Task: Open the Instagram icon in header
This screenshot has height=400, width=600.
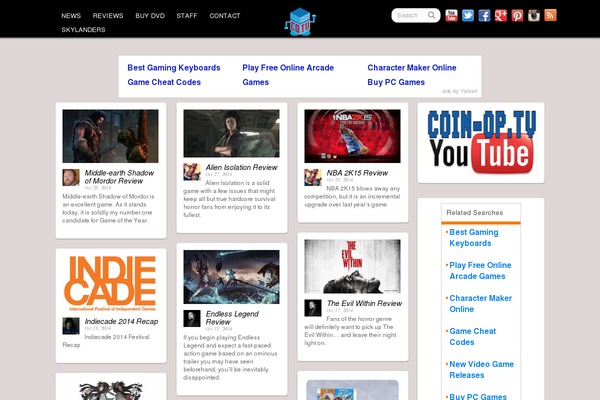Action: pos(534,16)
